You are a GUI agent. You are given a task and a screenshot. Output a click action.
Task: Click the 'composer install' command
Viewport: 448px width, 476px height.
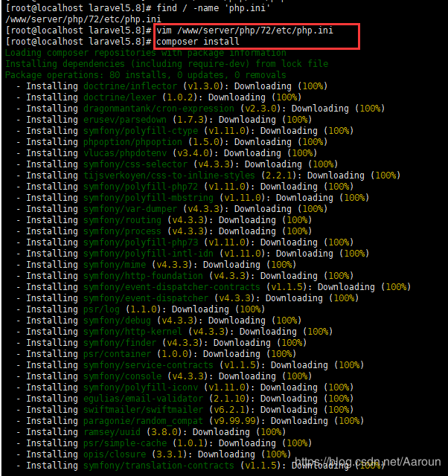click(198, 42)
